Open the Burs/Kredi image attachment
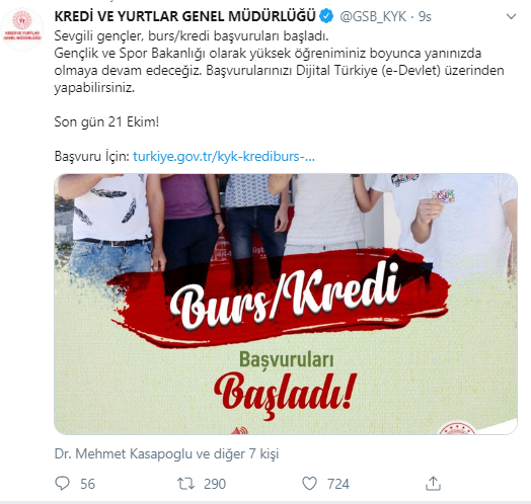The height and width of the screenshot is (504, 531). point(286,304)
